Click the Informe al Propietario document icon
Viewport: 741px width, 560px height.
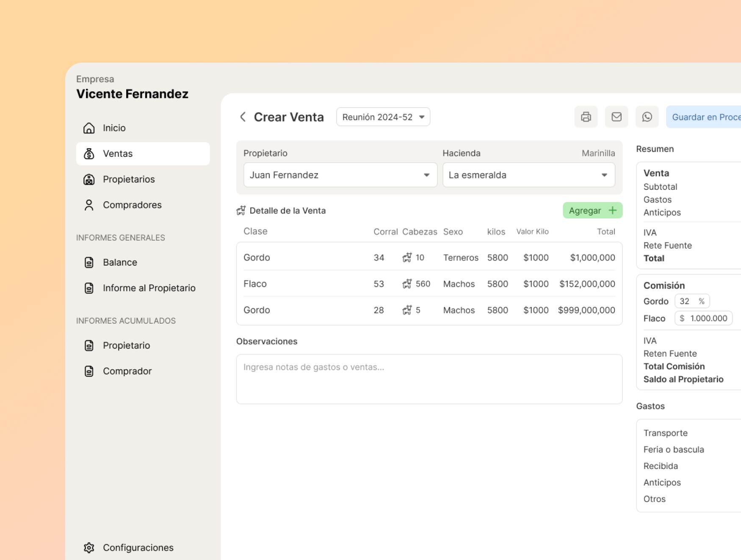tap(89, 288)
